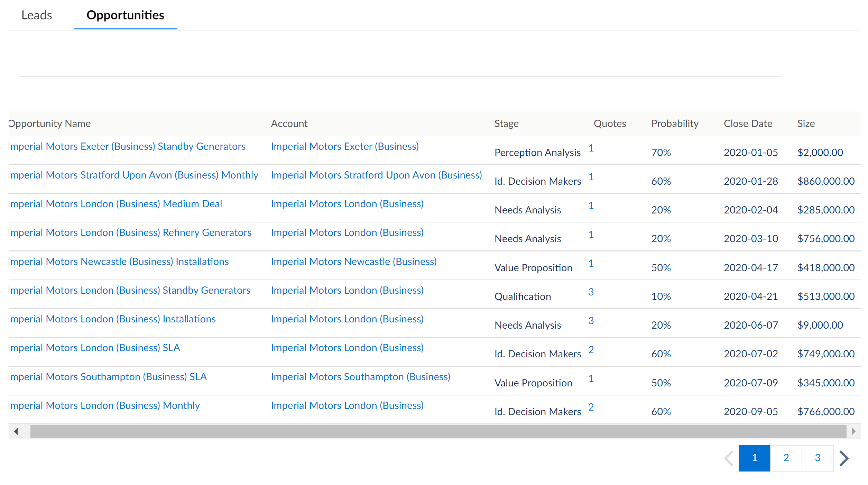The width and height of the screenshot is (868, 485).
Task: Open Imperial Motors Newcastle (Business) Installations opportunity
Action: pos(118,262)
